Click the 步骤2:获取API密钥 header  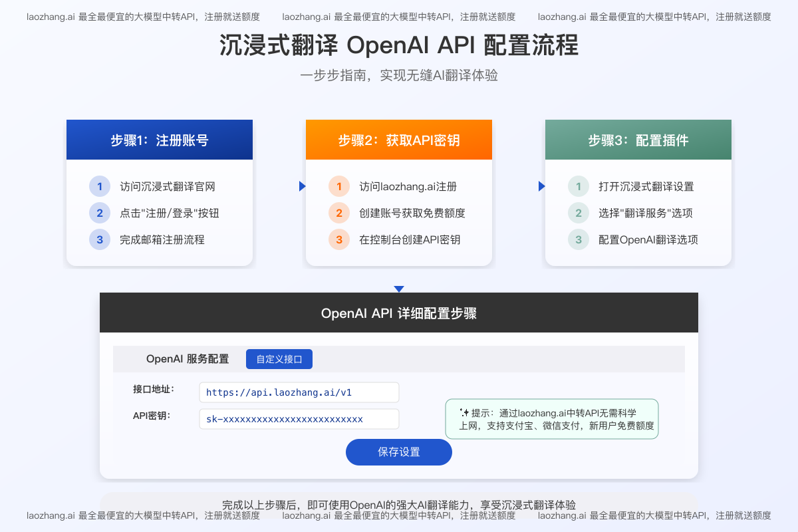399,140
